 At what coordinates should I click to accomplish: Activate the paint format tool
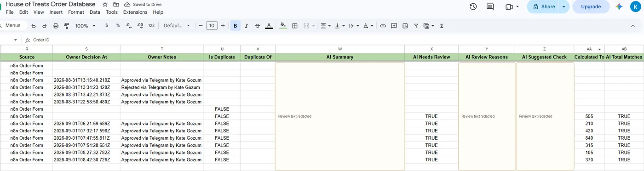(66, 26)
